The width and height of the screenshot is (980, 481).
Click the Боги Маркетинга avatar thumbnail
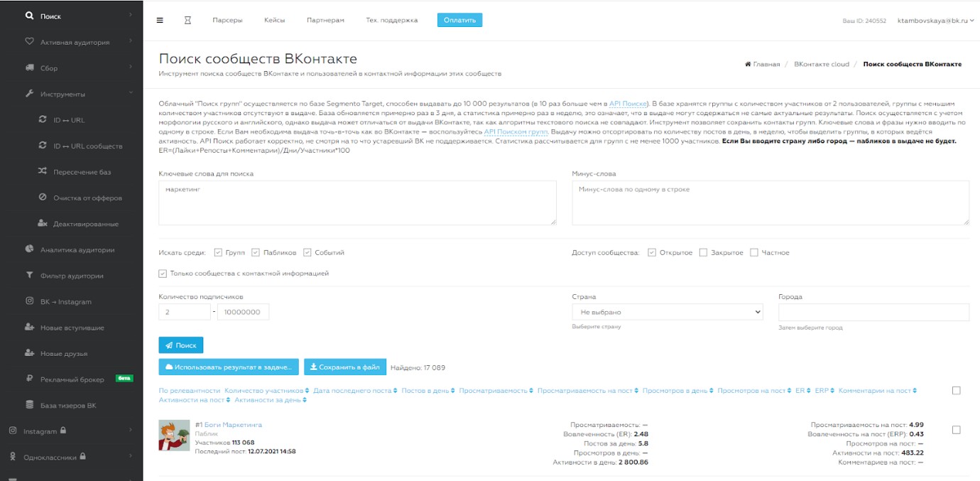tap(174, 435)
